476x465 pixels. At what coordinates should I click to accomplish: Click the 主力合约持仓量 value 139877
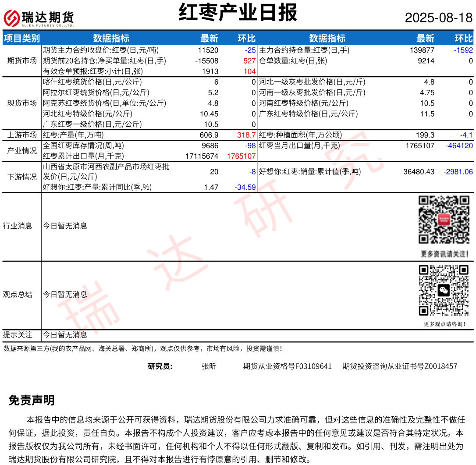coord(422,50)
